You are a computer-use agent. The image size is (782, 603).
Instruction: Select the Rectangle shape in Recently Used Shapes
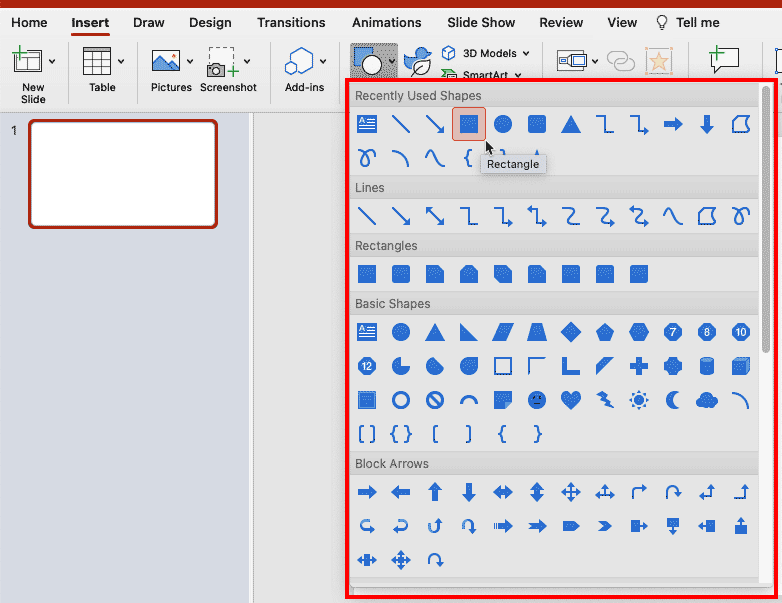(469, 124)
